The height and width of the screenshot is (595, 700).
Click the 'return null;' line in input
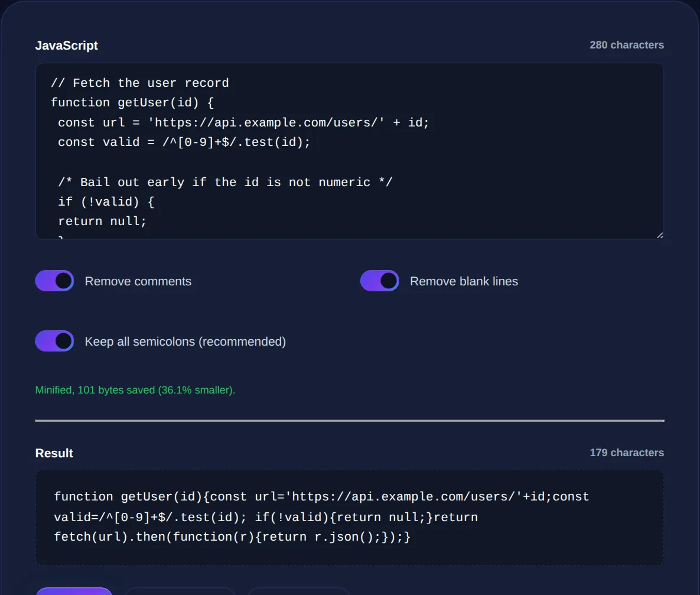click(x=102, y=221)
